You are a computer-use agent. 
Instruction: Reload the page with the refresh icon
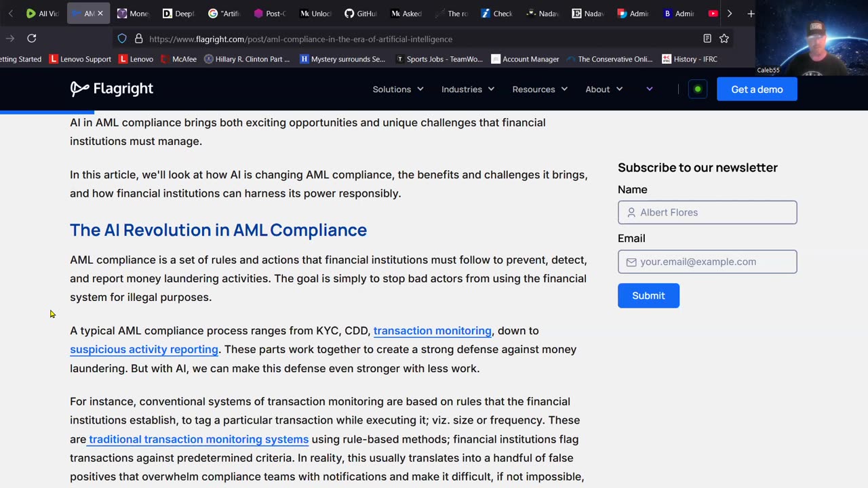coord(32,39)
